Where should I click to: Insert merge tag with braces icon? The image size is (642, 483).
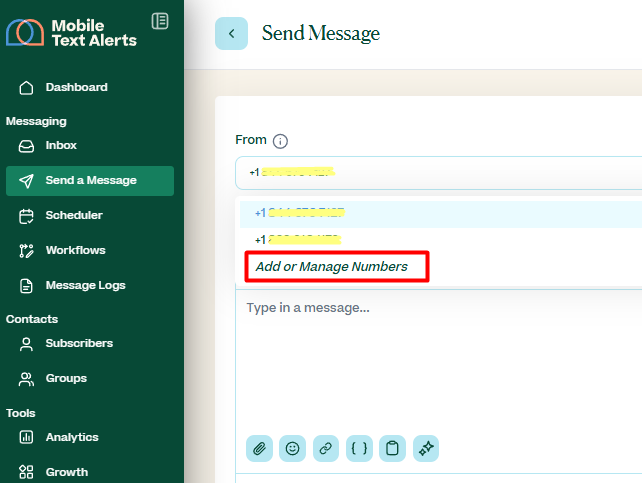[359, 449]
